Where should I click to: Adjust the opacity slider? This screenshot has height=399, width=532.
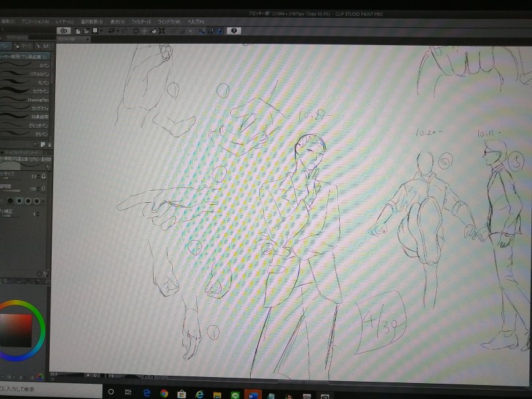[11, 191]
